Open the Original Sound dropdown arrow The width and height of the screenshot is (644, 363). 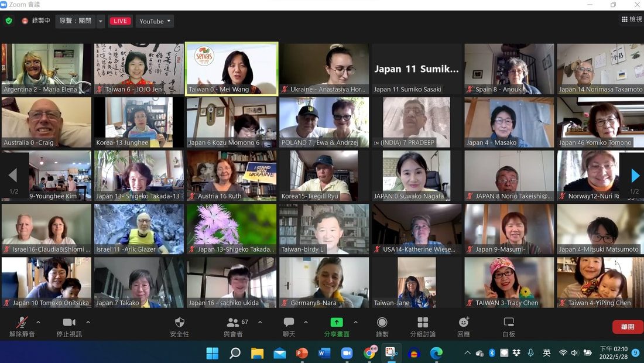point(101,21)
